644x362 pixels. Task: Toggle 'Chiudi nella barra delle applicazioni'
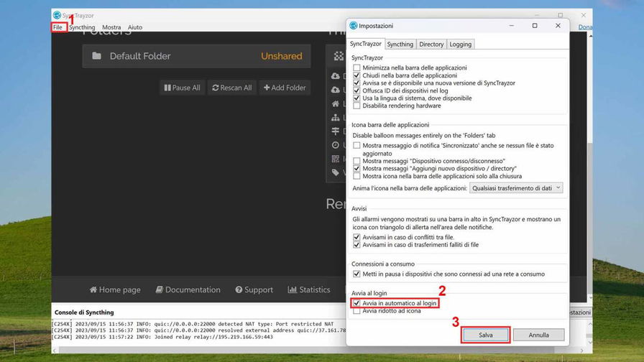[x=356, y=75]
